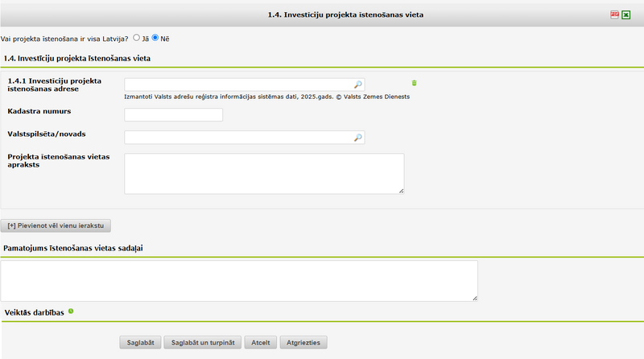Image resolution: width=644 pixels, height=359 pixels.
Task: Add another record with "Pievienot vēl vienu ierakstu"
Action: pyautogui.click(x=56, y=225)
